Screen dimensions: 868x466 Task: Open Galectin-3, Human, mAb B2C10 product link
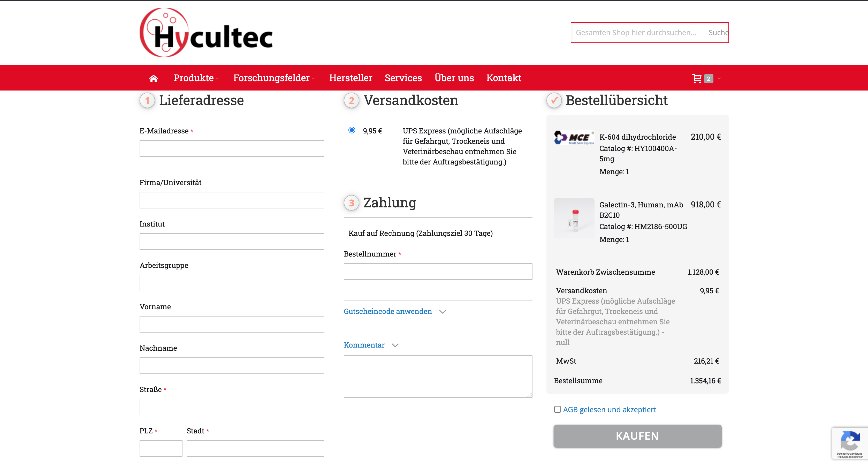pos(641,210)
